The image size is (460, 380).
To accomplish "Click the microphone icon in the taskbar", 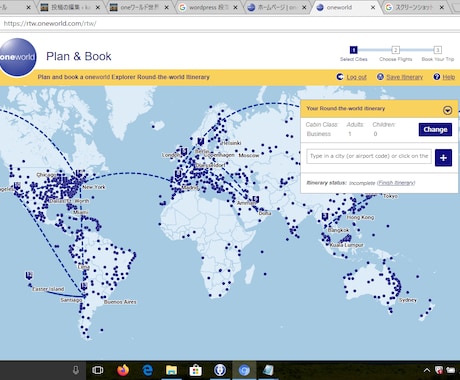I will click(x=76, y=370).
